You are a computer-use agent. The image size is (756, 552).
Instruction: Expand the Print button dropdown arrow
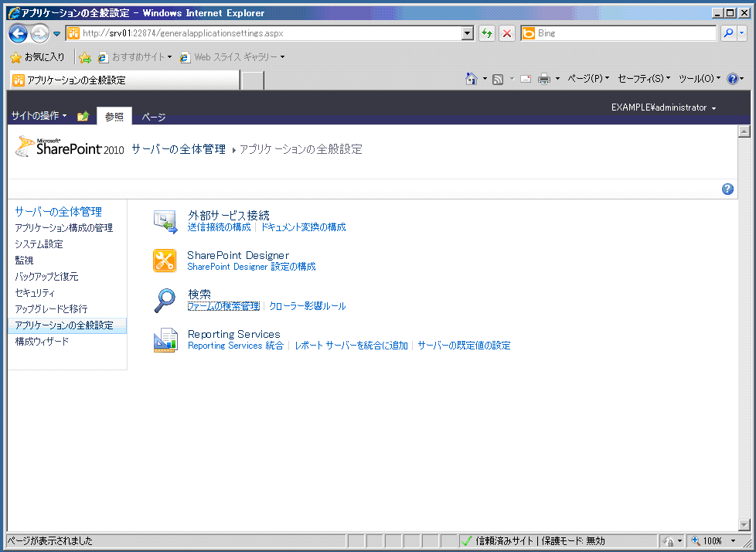[x=557, y=79]
